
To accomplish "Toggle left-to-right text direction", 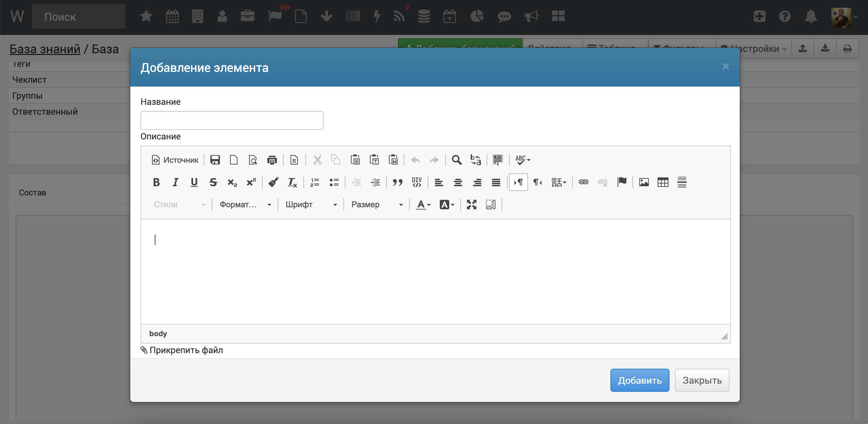I will pyautogui.click(x=518, y=182).
